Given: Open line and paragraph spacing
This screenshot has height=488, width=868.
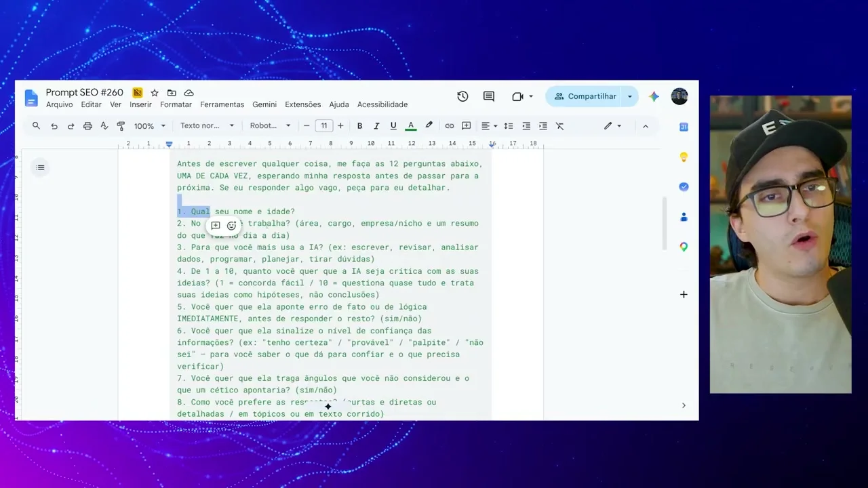Looking at the screenshot, I should [x=509, y=126].
